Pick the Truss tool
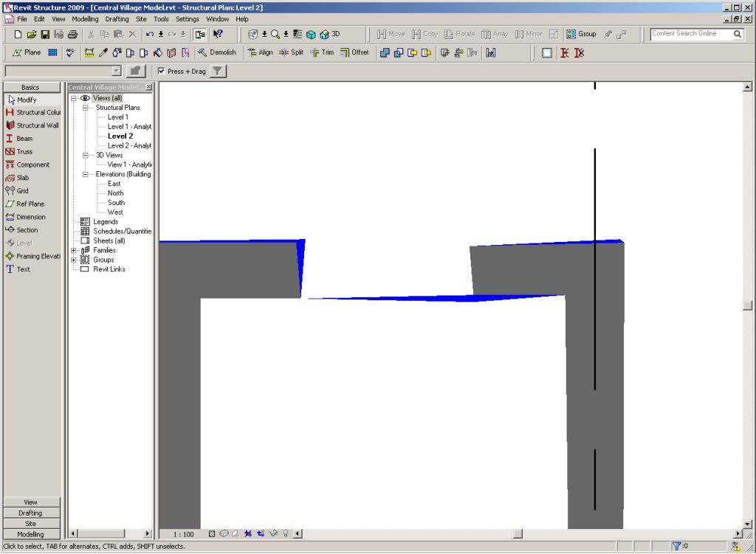This screenshot has width=756, height=554. click(x=24, y=152)
